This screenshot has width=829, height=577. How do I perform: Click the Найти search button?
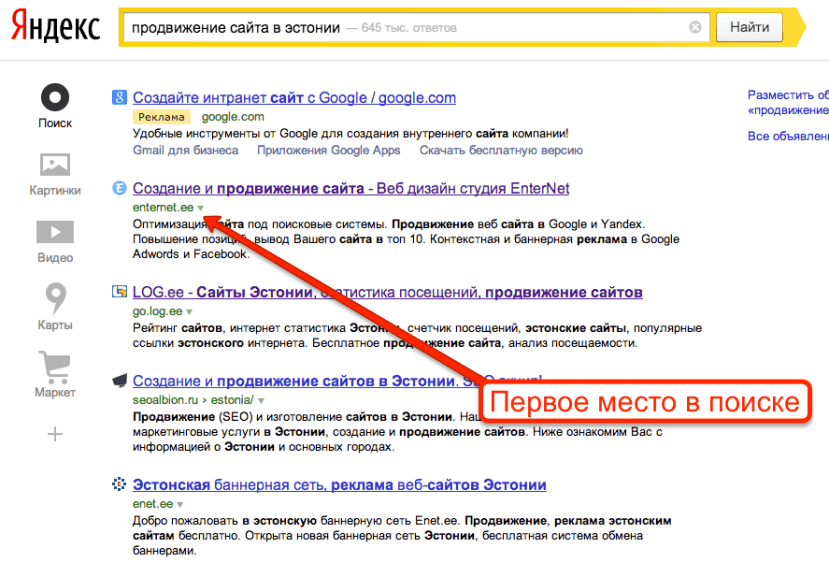(749, 27)
